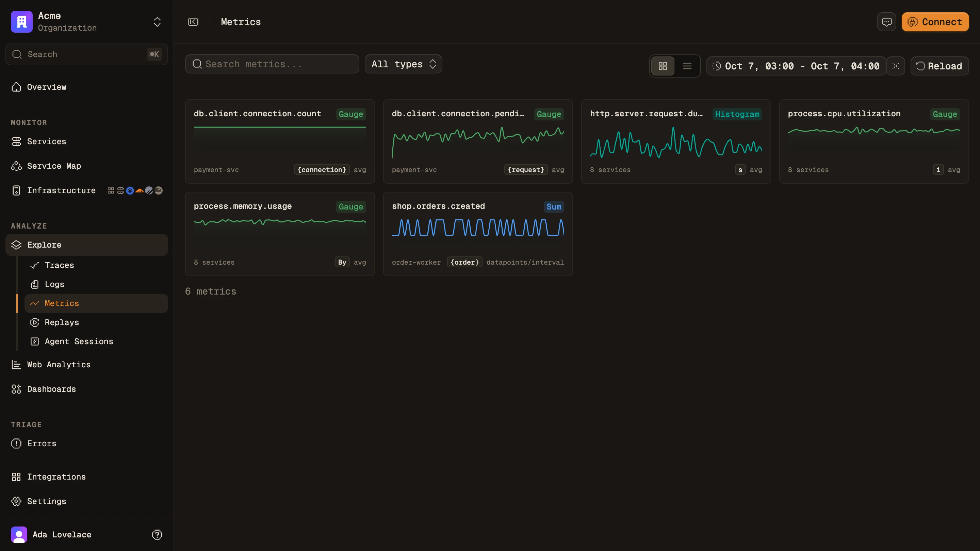Viewport: 980px width, 551px height.
Task: Open Dashboards
Action: (x=87, y=389)
